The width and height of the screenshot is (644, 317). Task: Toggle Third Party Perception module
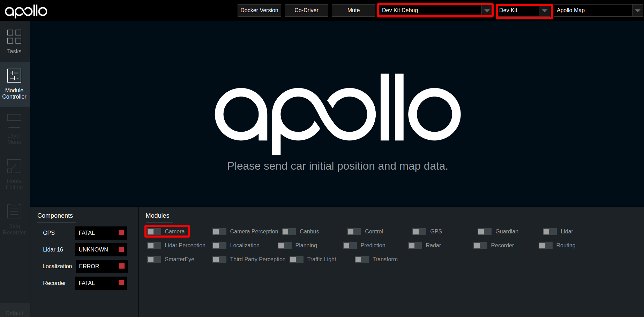pos(219,260)
